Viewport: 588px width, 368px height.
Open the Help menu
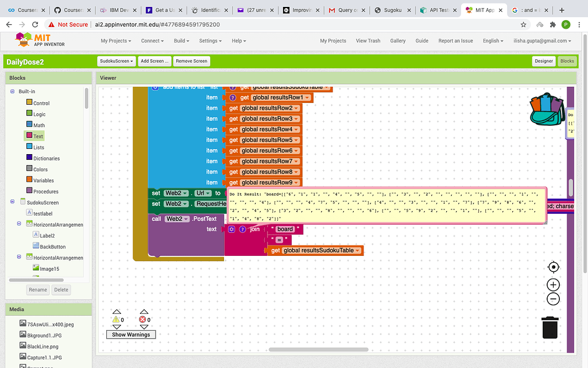coord(239,41)
